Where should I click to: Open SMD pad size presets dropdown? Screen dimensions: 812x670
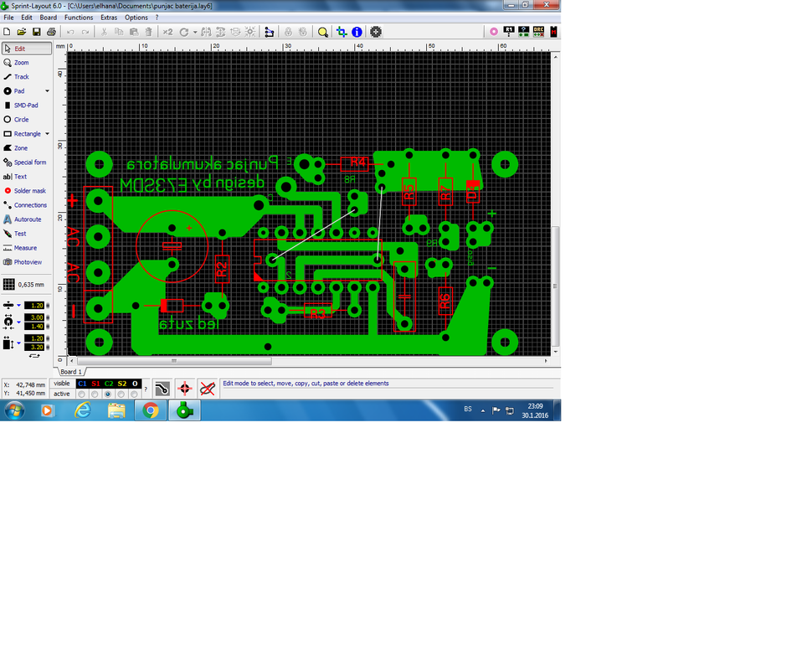click(x=18, y=343)
